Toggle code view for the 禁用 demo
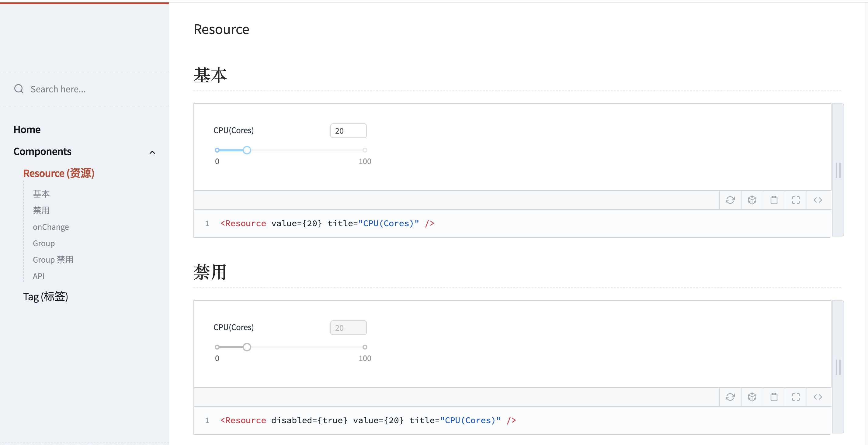 (818, 397)
